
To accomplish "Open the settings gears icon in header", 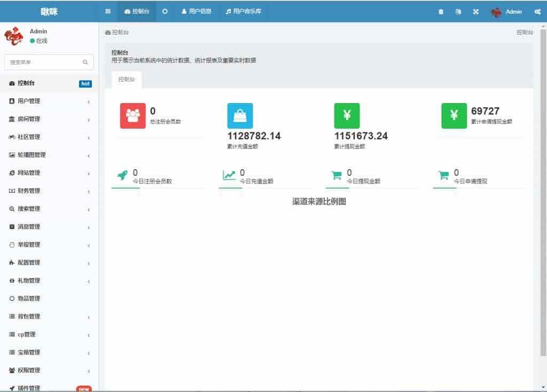I will point(537,12).
